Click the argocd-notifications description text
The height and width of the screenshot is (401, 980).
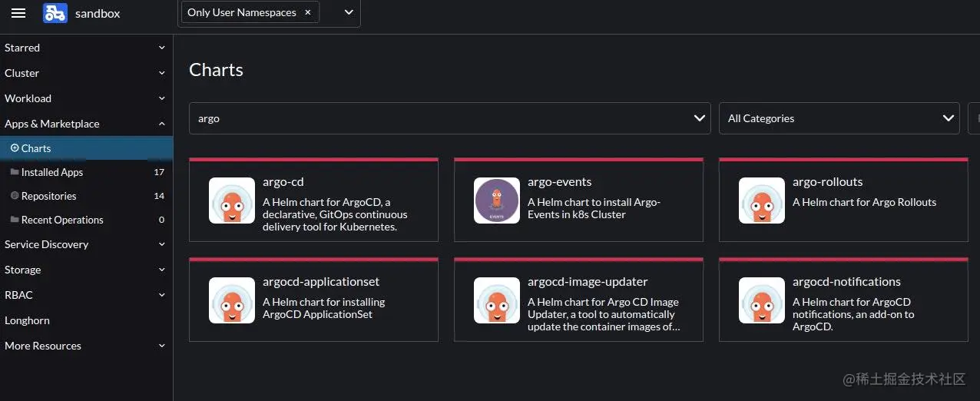point(853,314)
